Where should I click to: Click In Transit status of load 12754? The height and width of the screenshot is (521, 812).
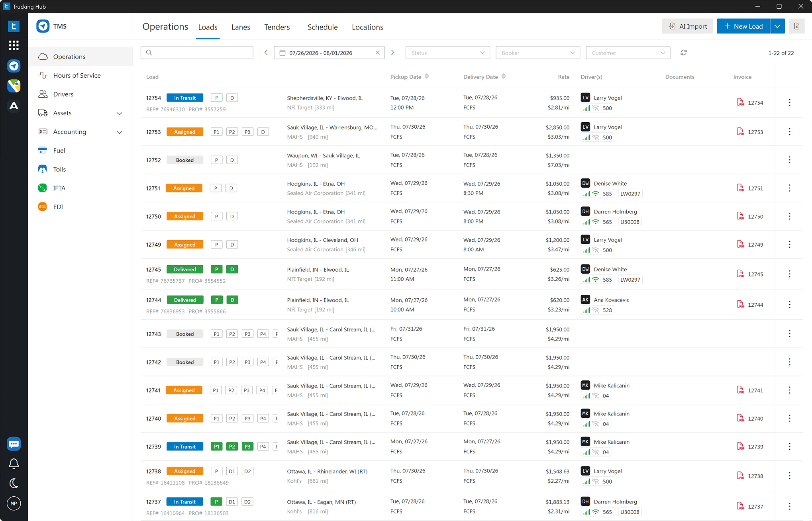point(185,98)
